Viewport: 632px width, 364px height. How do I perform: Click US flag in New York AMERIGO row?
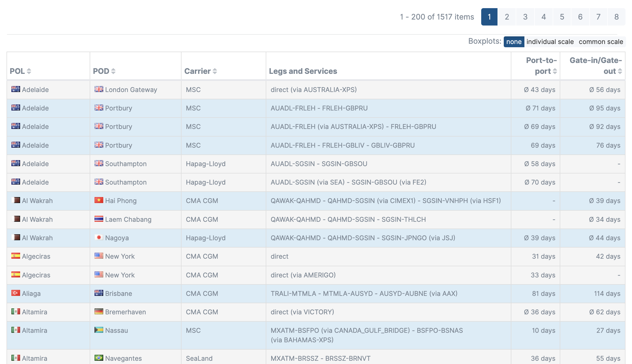point(99,274)
